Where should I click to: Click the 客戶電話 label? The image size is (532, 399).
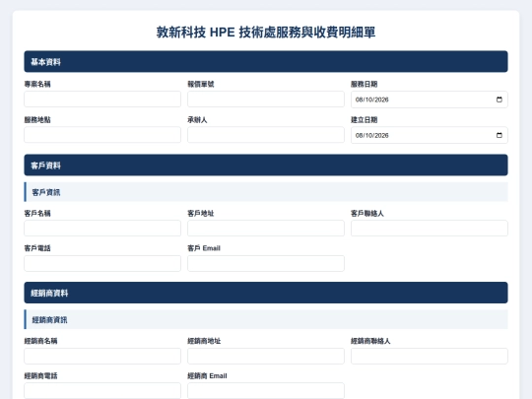pos(37,248)
